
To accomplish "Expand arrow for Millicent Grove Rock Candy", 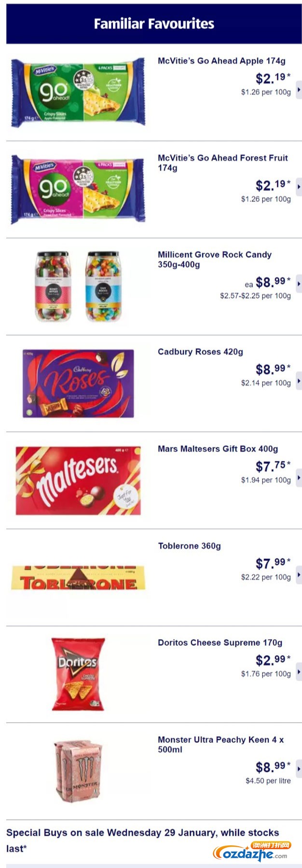I will 299,284.
